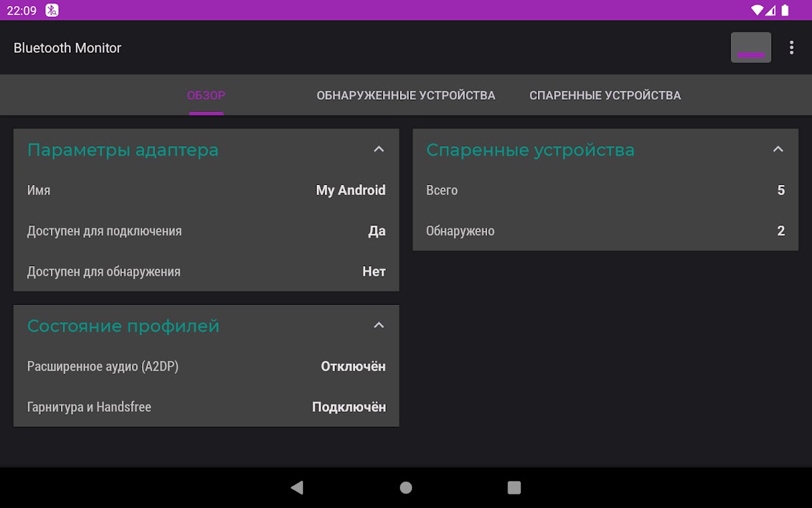
Task: Collapse the Состояние профилей card
Action: tap(379, 325)
